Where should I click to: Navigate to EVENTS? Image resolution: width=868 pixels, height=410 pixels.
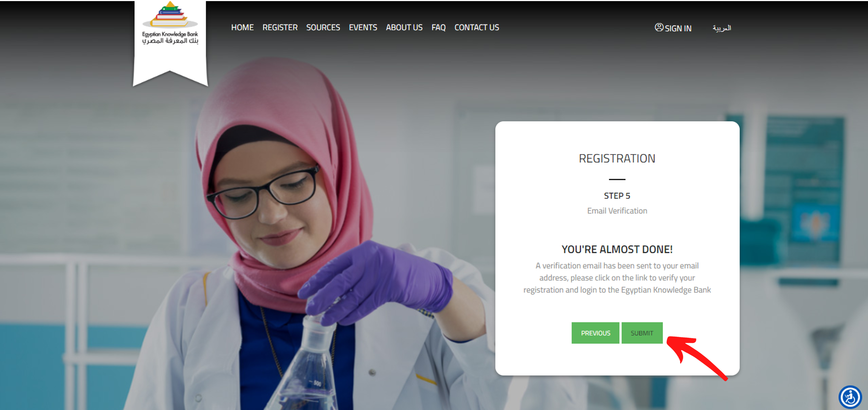tap(363, 28)
